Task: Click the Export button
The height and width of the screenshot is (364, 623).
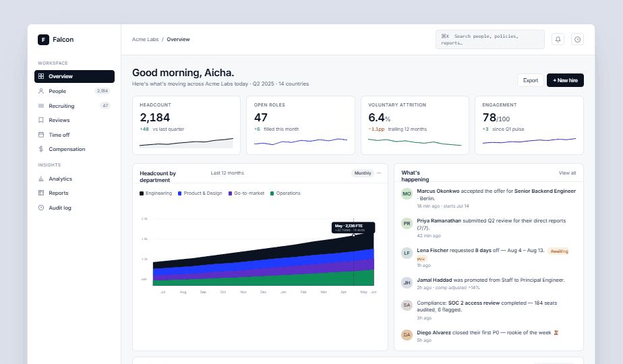Action: click(531, 80)
